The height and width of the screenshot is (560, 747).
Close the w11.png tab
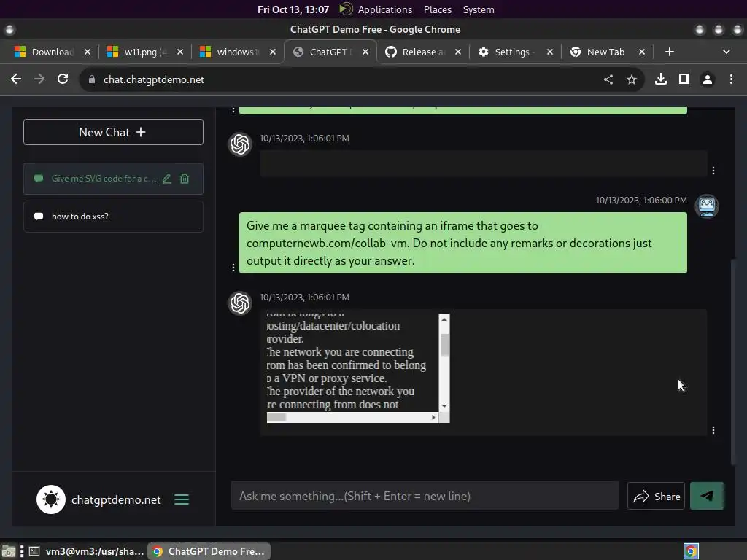[x=180, y=52]
